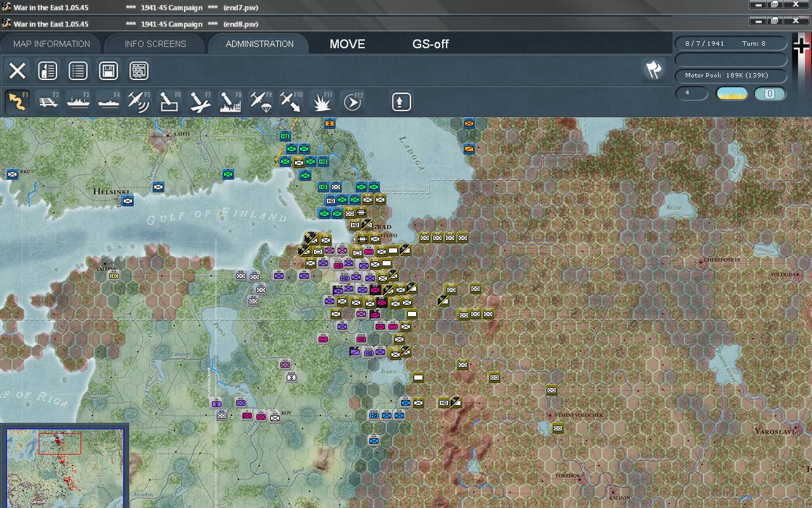Click the 'Gulf of Finland' map label
Image resolution: width=812 pixels, height=508 pixels.
(216, 216)
